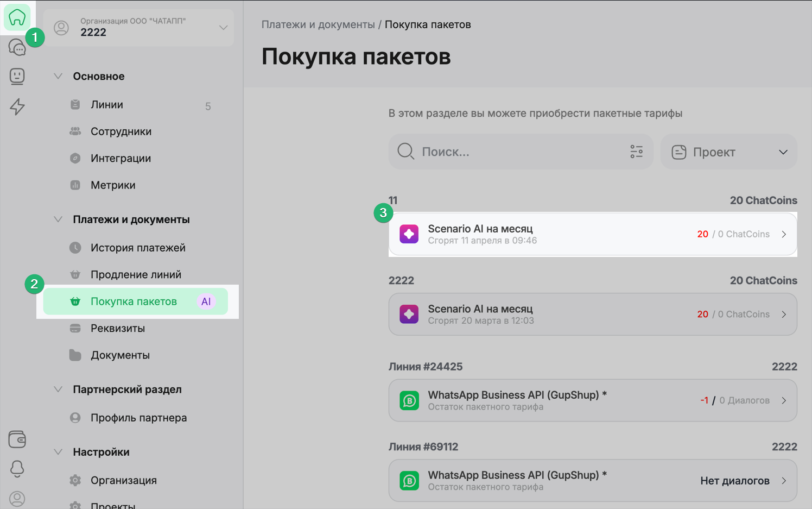Go to История платежей menu item

pos(138,248)
